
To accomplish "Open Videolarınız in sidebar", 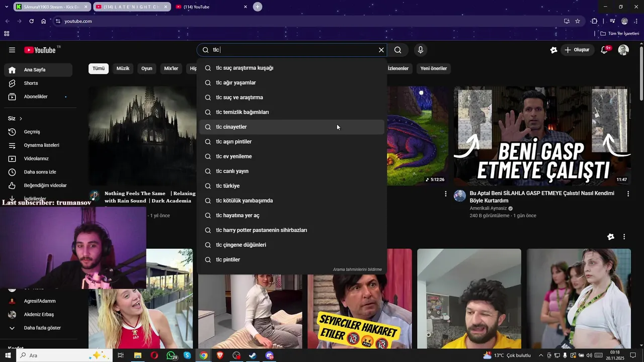I will [38, 158].
